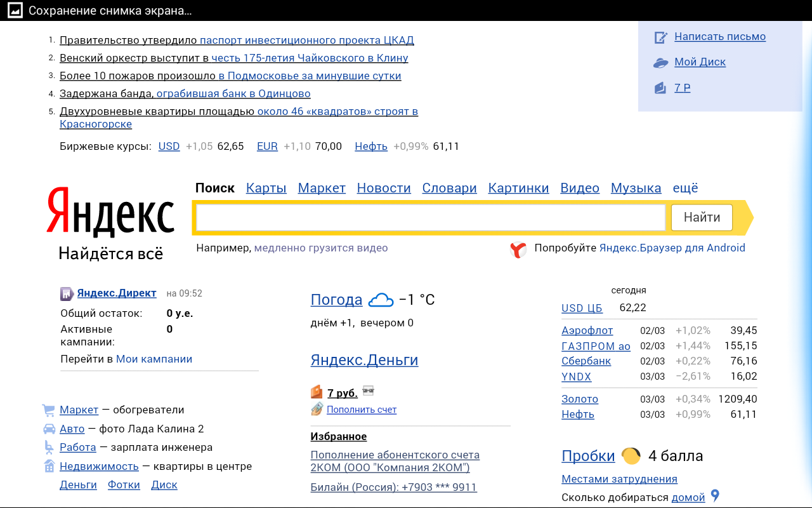Tap the top-up account pencil icon
Viewport: 812px width, 508px height.
(317, 409)
